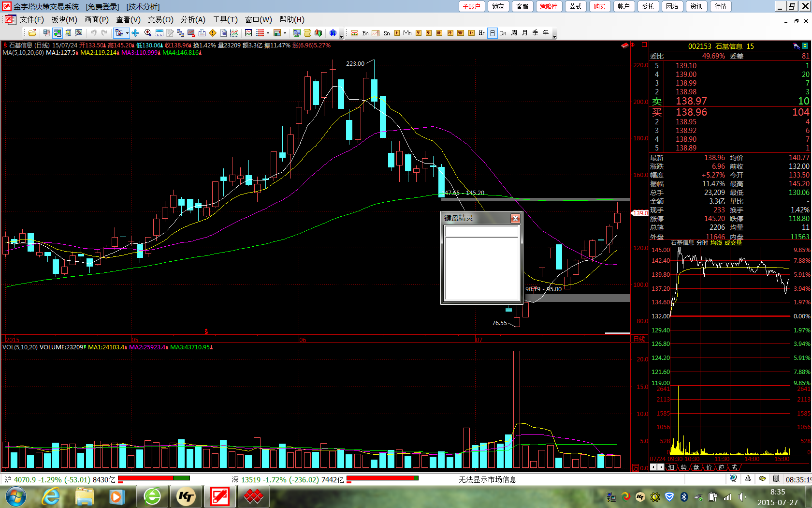Select the 15-minute period icon

click(450, 33)
